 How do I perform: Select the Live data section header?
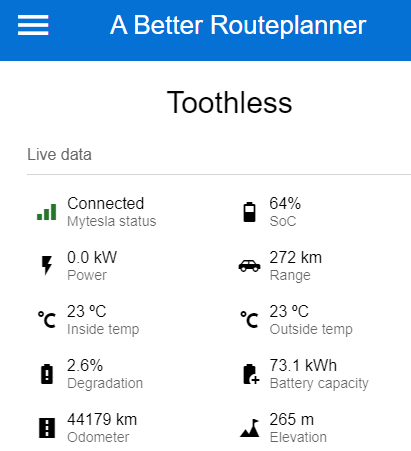(59, 155)
